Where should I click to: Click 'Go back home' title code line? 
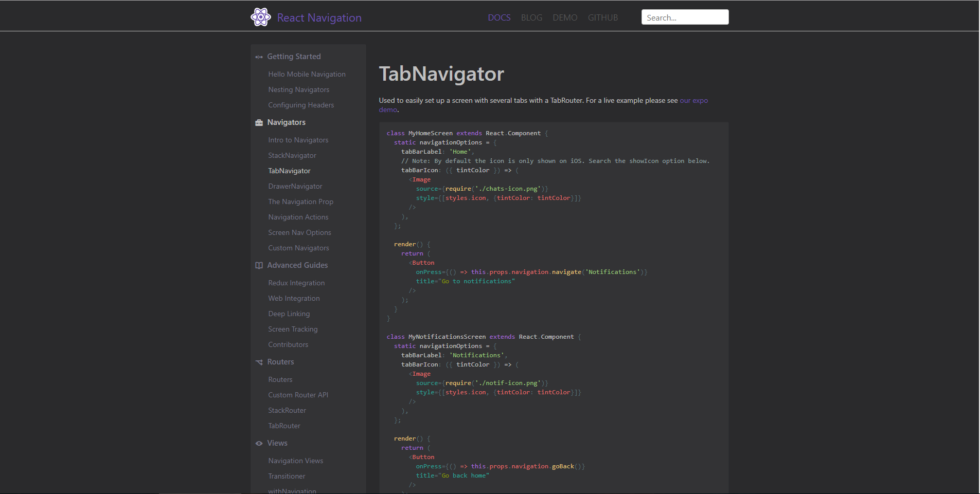[452, 475]
